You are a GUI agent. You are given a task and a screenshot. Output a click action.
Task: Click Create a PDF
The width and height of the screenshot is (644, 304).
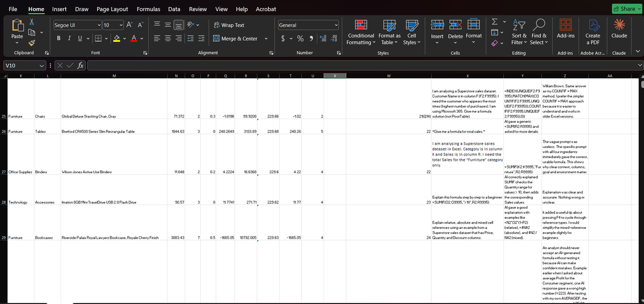593,32
